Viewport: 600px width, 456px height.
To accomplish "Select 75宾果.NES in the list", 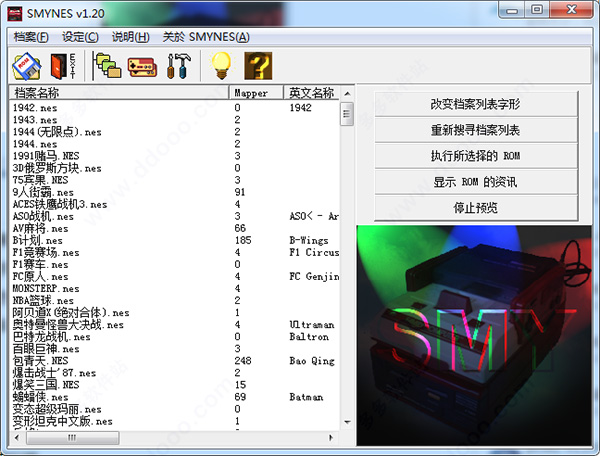I will click(41, 180).
